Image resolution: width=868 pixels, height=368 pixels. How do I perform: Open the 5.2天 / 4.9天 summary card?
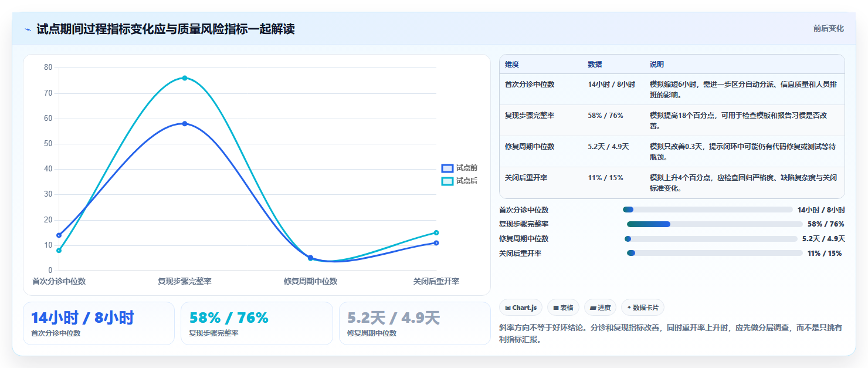(x=415, y=323)
